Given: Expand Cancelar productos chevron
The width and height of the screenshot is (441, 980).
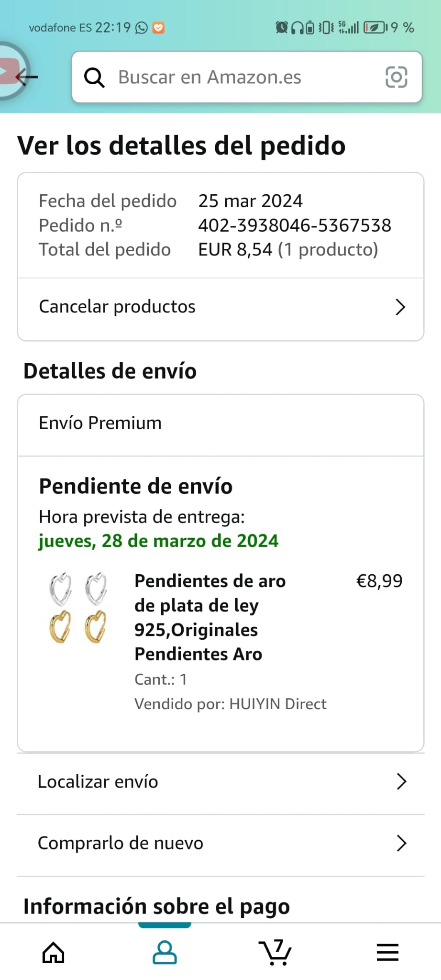Looking at the screenshot, I should pos(400,307).
